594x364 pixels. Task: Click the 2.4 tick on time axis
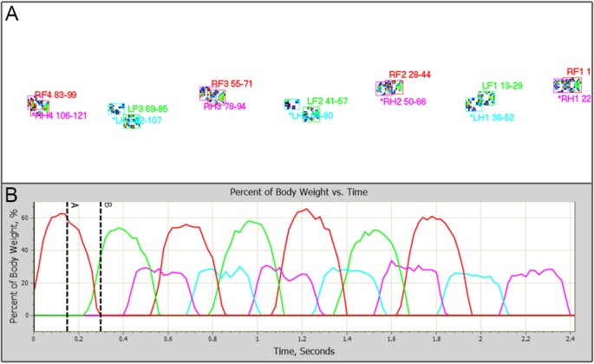coord(570,340)
